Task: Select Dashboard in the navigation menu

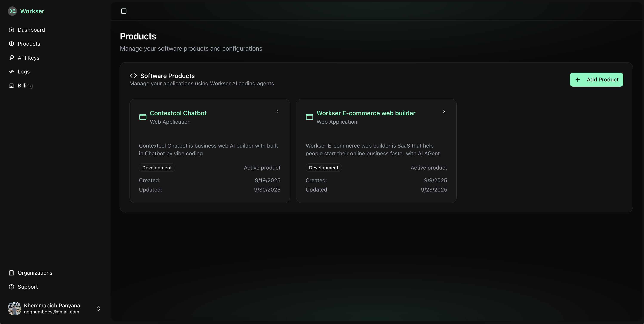Action: click(x=31, y=30)
